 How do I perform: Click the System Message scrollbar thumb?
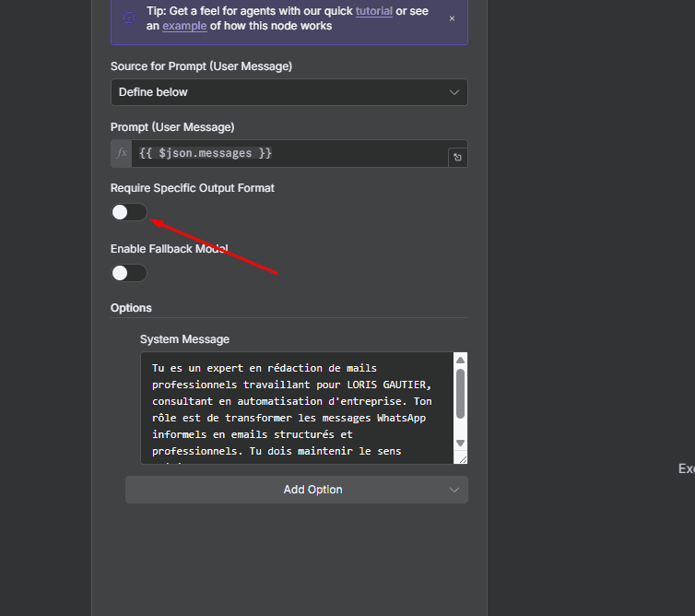[x=460, y=394]
